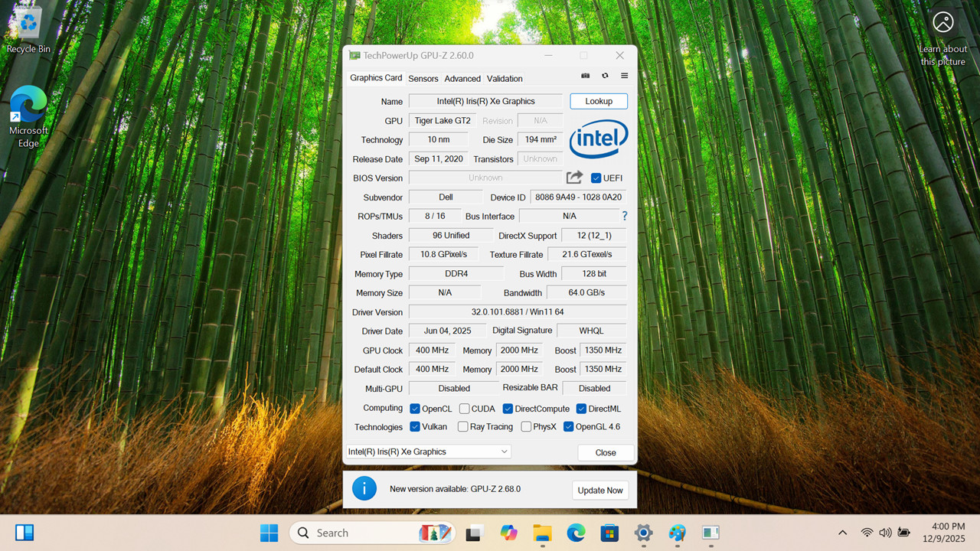The width and height of the screenshot is (980, 551).
Task: Toggle the DirectML checkbox
Action: coord(581,409)
